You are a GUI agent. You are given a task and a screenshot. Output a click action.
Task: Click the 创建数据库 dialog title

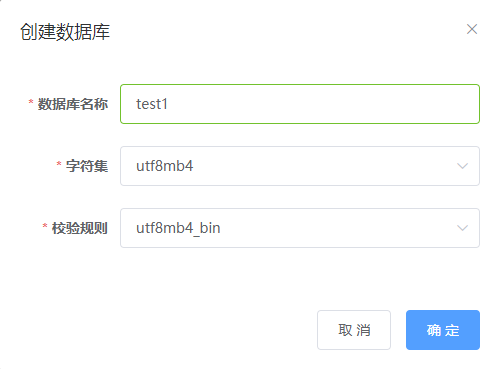65,32
